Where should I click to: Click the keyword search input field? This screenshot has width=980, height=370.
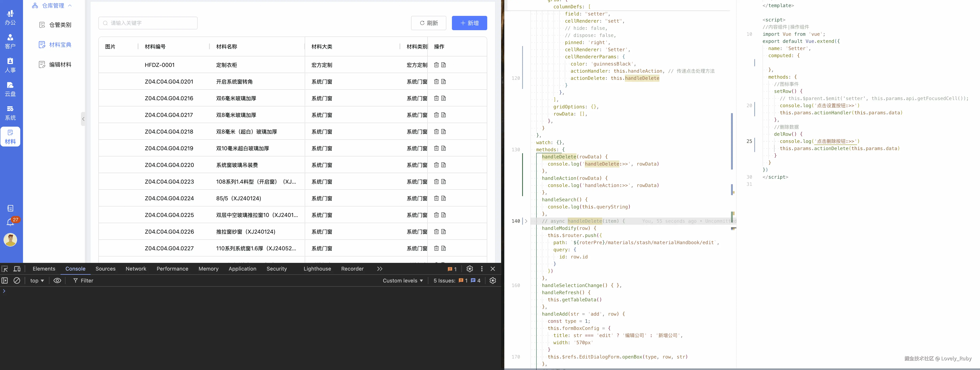(148, 23)
